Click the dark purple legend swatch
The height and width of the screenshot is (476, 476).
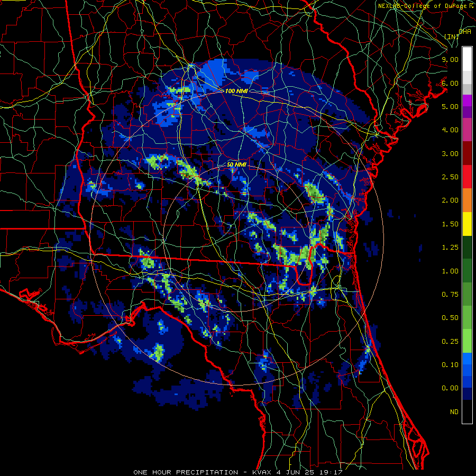point(467,112)
